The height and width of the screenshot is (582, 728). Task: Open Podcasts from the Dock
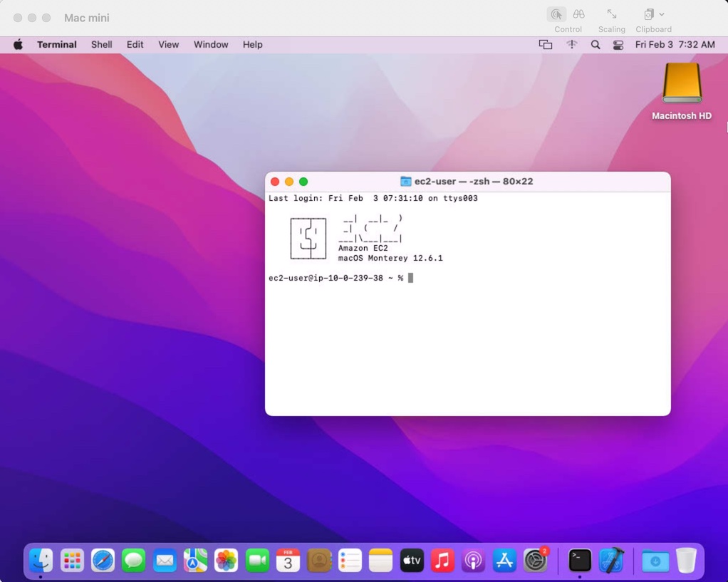[x=474, y=560]
